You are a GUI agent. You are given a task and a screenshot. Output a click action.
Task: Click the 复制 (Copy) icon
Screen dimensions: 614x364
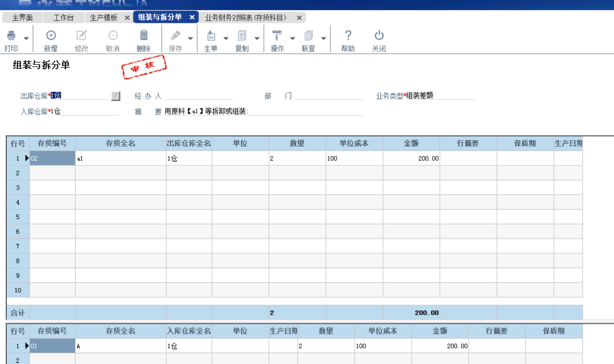click(243, 36)
